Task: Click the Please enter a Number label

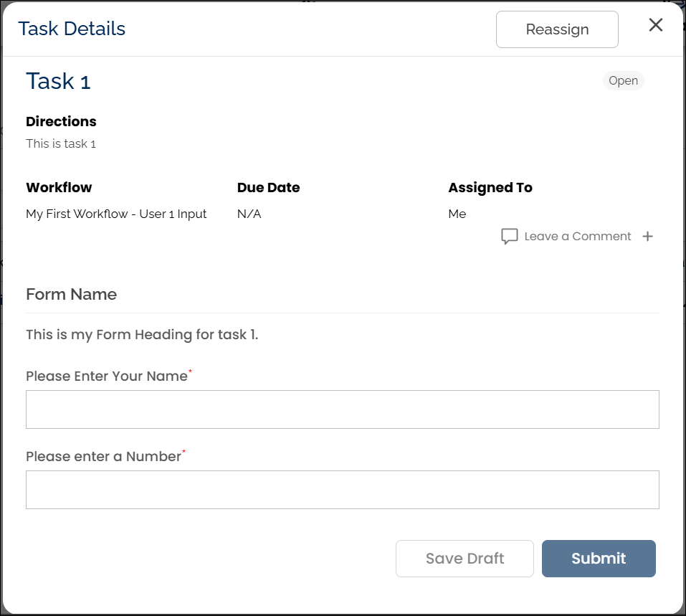Action: [x=103, y=457]
